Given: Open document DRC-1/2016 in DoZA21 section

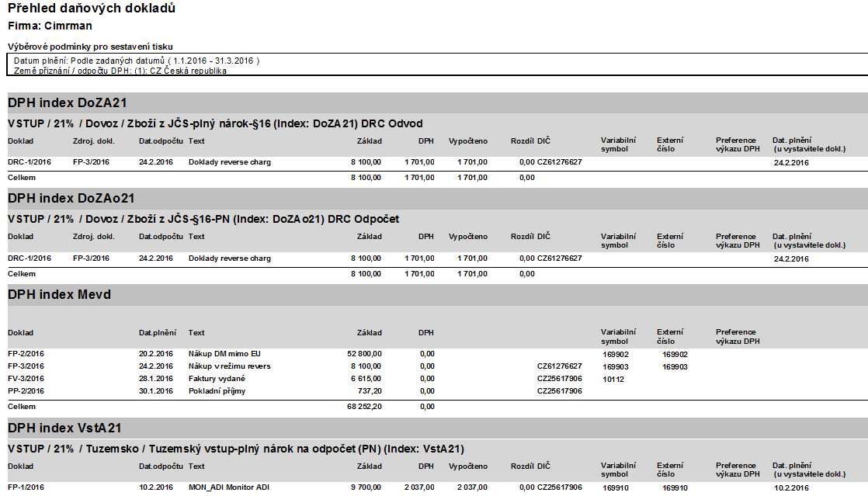Looking at the screenshot, I should (x=30, y=162).
